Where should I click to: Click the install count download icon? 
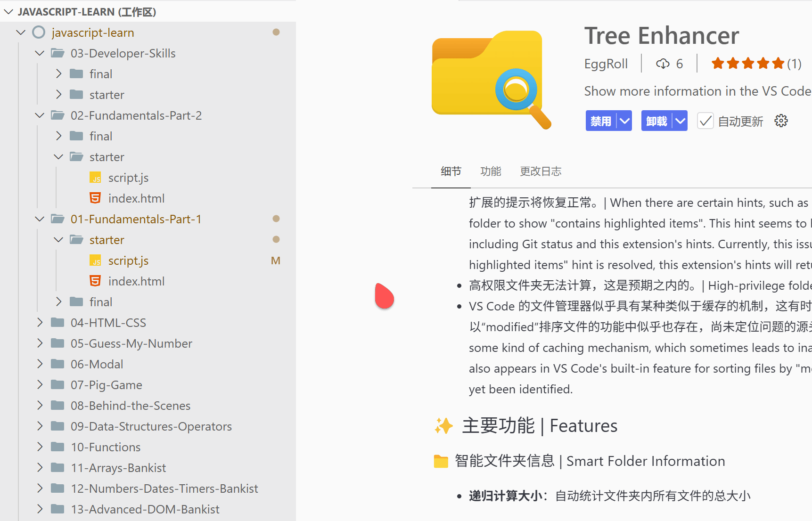(663, 64)
